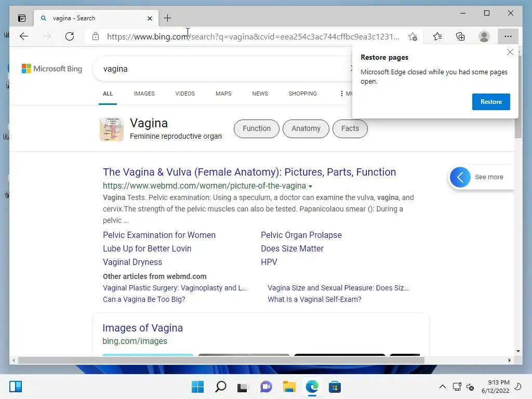Screen dimensions: 532x399
Task: Open the WebMD Female Anatomy result
Action: point(249,172)
